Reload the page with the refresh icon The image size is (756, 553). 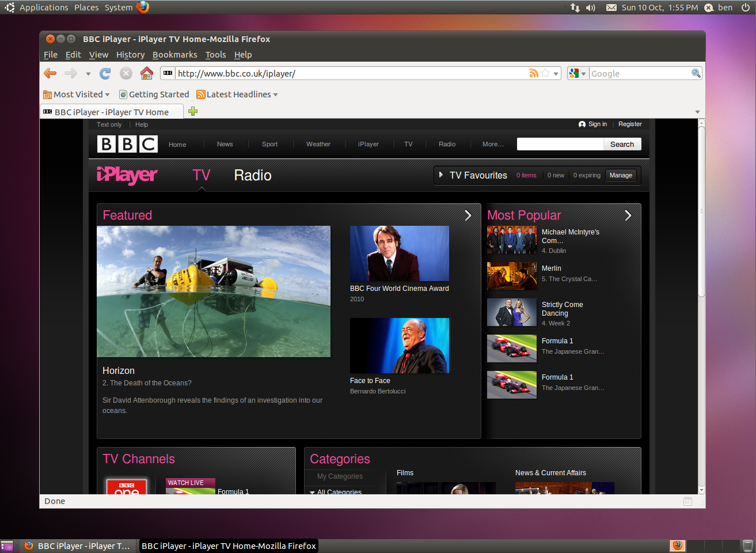[105, 73]
